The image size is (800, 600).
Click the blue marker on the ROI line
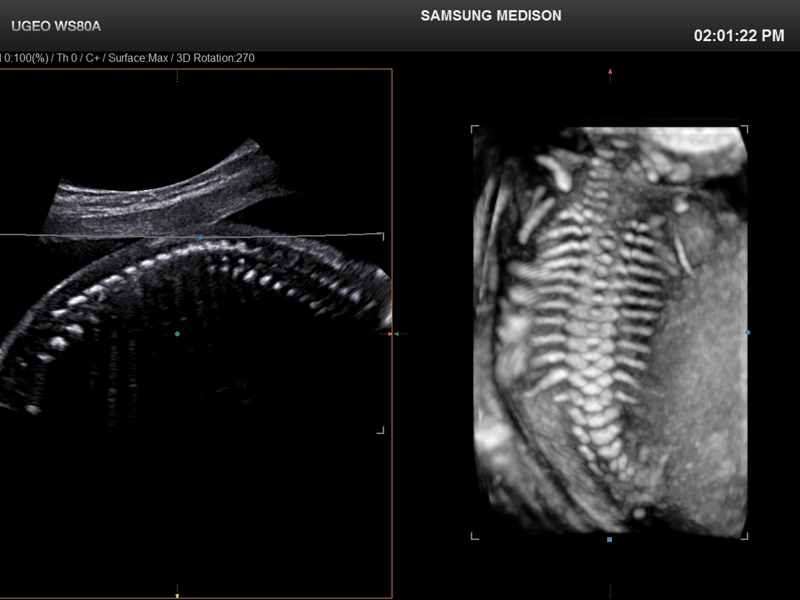(x=200, y=237)
